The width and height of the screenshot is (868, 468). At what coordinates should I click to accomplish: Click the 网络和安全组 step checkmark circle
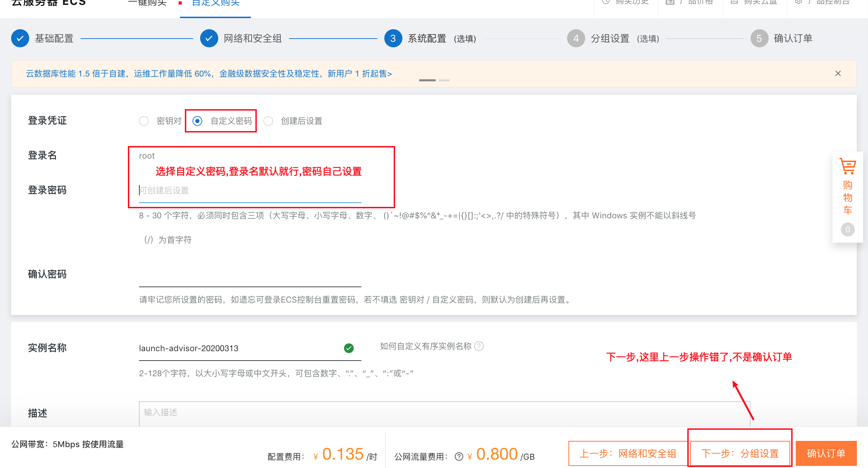(209, 38)
